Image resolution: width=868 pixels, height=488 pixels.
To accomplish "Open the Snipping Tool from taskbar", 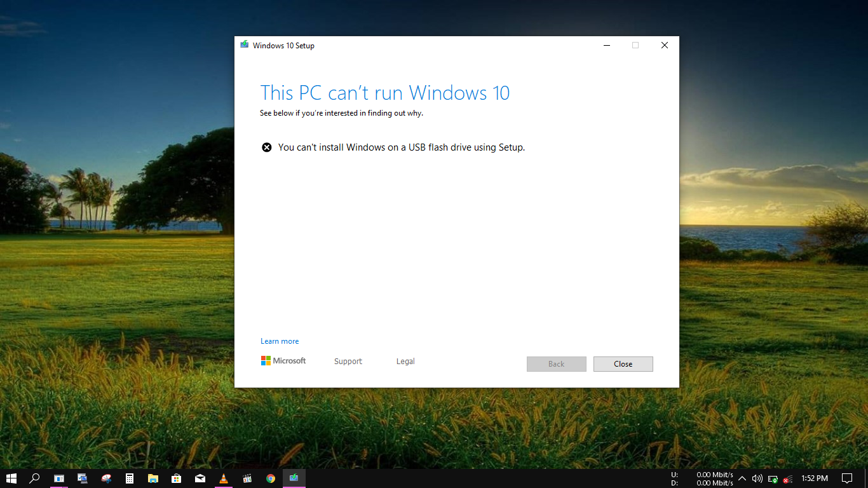I will click(x=106, y=478).
